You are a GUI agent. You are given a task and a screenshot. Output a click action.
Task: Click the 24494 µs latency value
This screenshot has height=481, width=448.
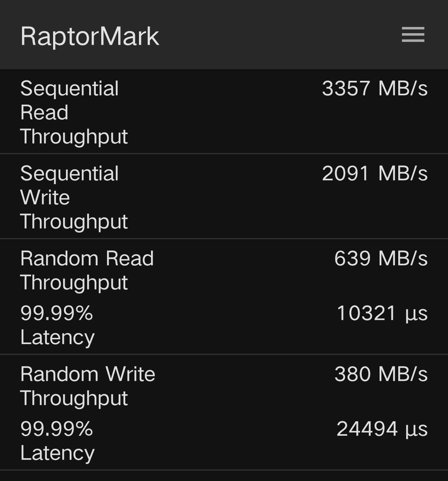coord(382,429)
